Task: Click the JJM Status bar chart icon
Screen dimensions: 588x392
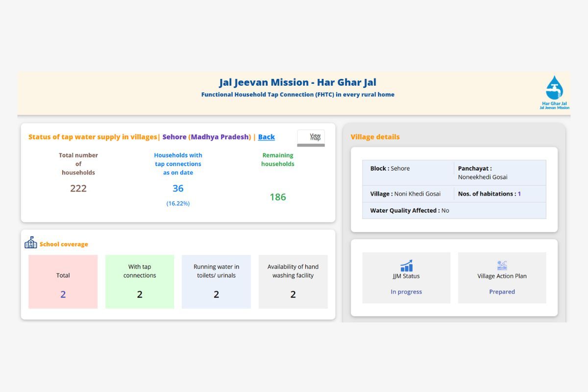Action: pyautogui.click(x=406, y=266)
